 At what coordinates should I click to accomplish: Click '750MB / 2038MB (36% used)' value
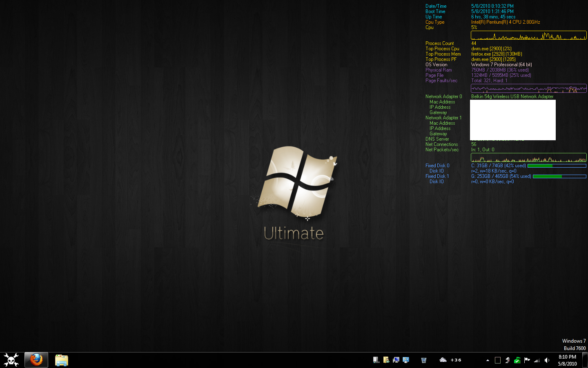500,70
